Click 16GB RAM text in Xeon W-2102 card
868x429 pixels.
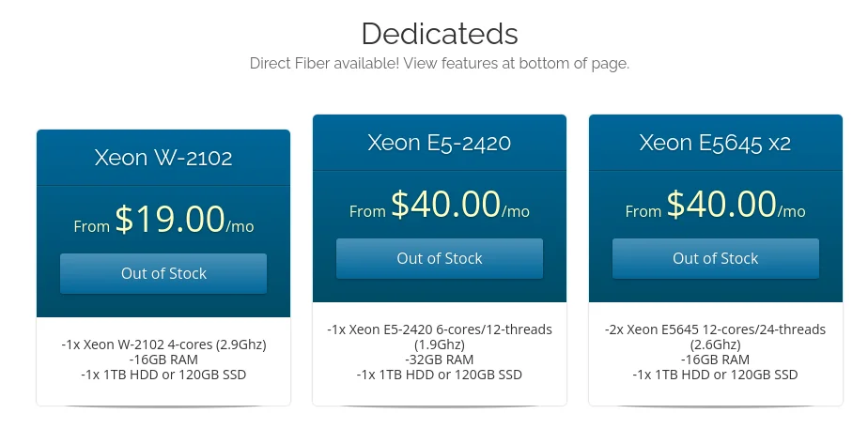163,360
